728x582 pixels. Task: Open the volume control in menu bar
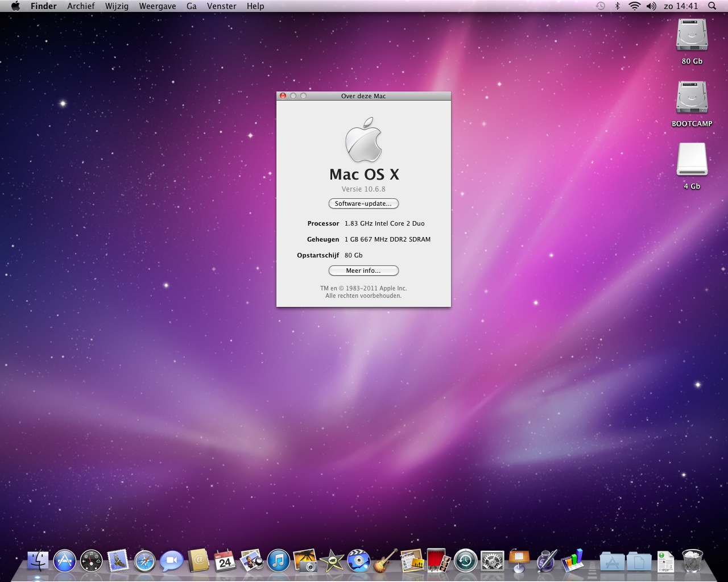tap(651, 6)
